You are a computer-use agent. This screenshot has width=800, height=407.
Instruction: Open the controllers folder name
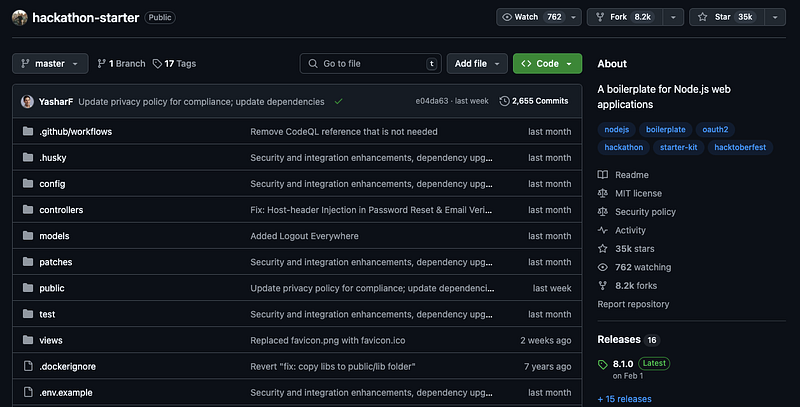tap(61, 210)
